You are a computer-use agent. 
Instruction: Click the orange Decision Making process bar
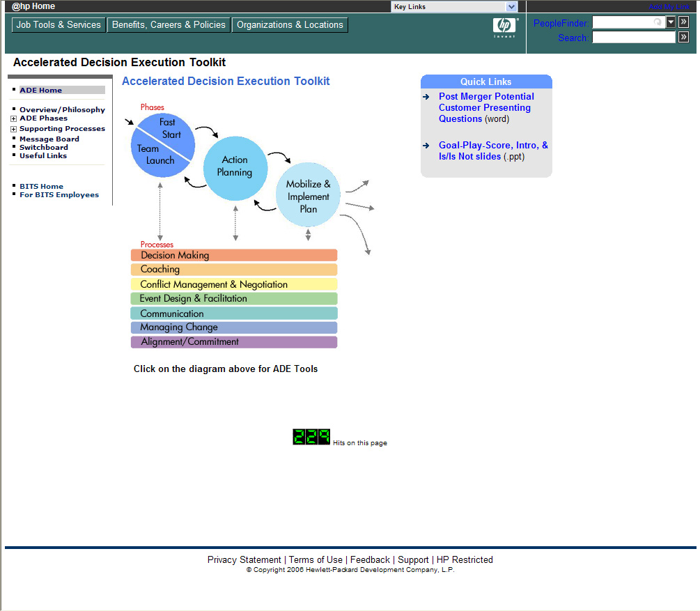[x=233, y=256]
